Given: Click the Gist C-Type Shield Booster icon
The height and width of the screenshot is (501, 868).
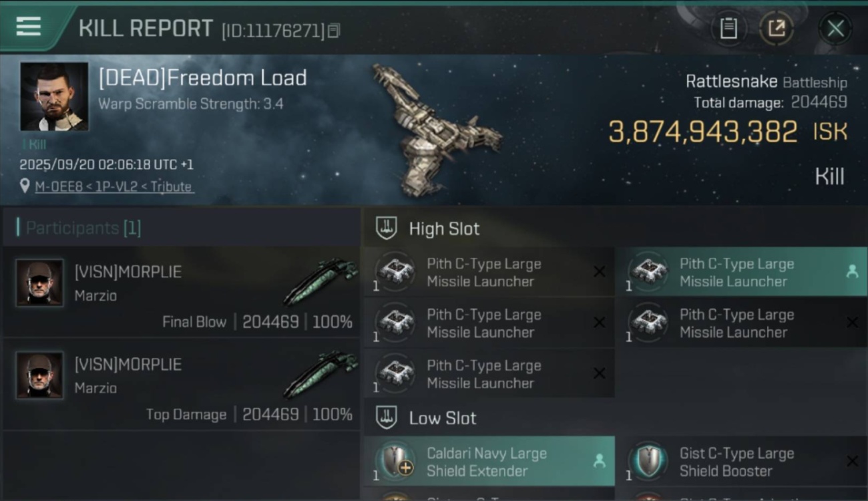Looking at the screenshot, I should click(648, 462).
